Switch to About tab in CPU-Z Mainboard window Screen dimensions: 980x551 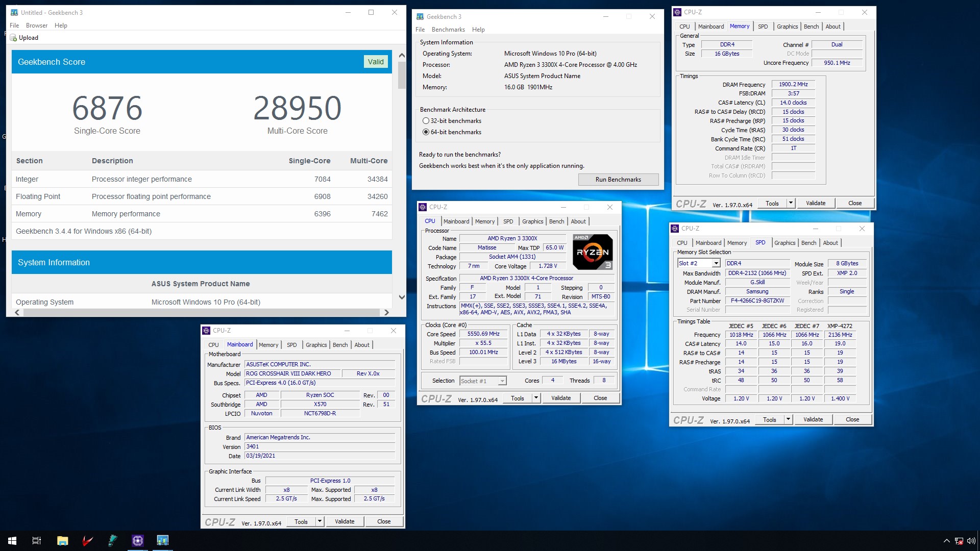tap(362, 345)
